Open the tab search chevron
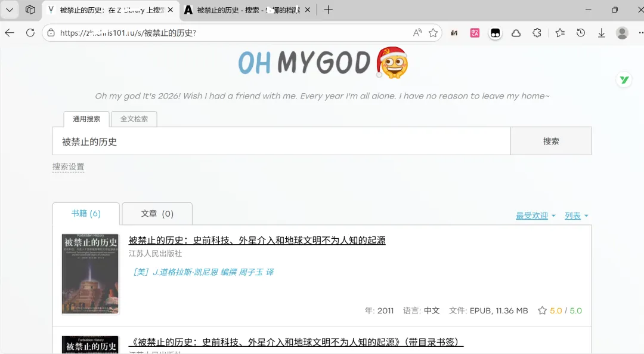 (x=10, y=10)
